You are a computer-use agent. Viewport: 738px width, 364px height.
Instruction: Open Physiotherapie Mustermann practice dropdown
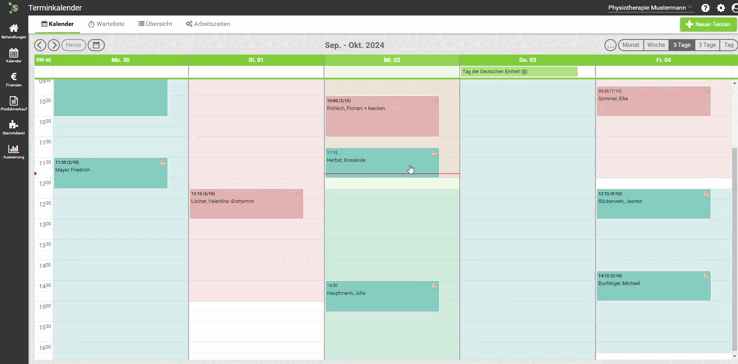[650, 8]
